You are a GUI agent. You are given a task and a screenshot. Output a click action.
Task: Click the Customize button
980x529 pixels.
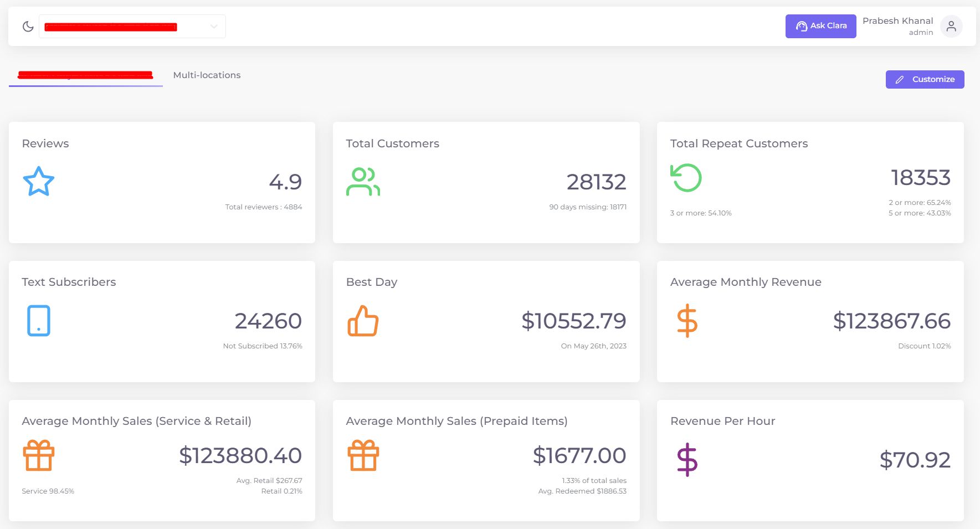[925, 79]
